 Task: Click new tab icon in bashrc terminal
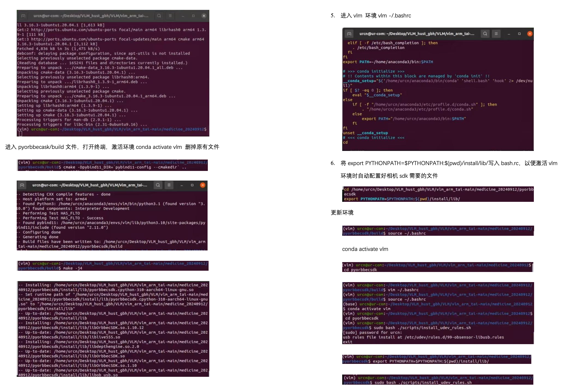tap(349, 34)
